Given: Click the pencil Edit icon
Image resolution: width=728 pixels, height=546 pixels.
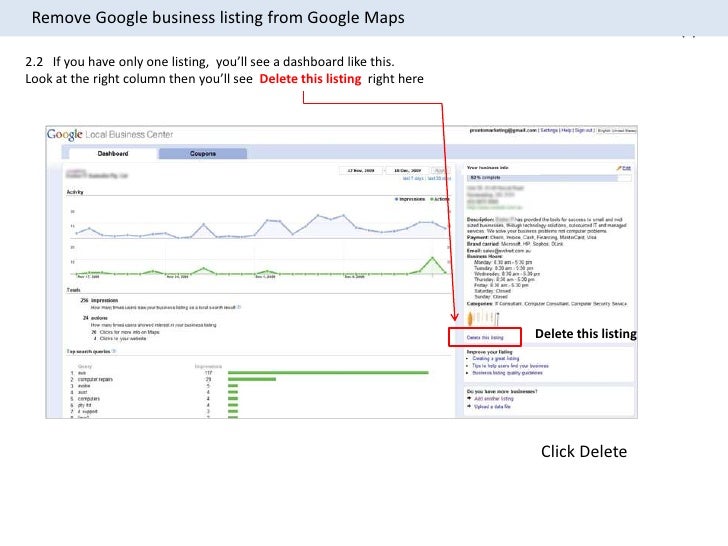Looking at the screenshot, I should [x=619, y=168].
